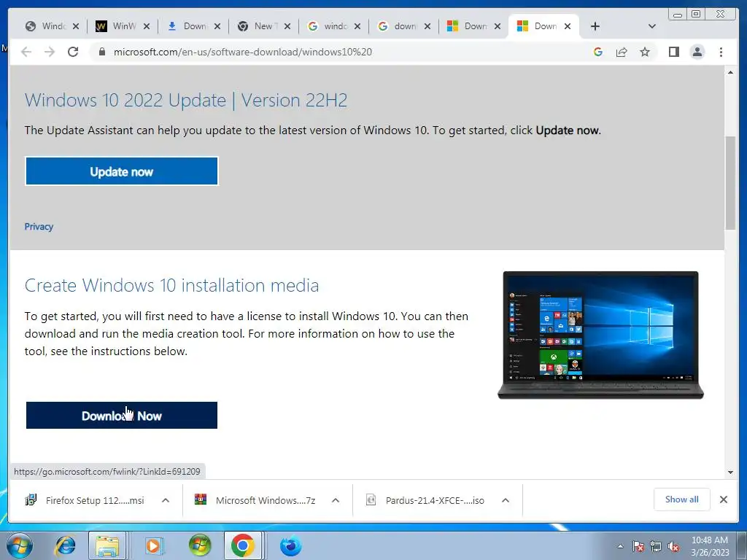
Task: Close the Google 'windo' tab
Action: click(x=357, y=26)
